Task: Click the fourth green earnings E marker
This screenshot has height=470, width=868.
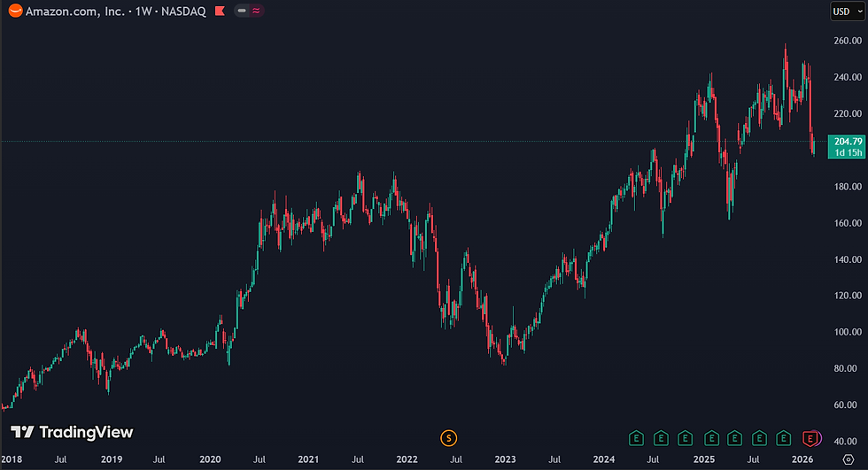Action: pyautogui.click(x=711, y=439)
